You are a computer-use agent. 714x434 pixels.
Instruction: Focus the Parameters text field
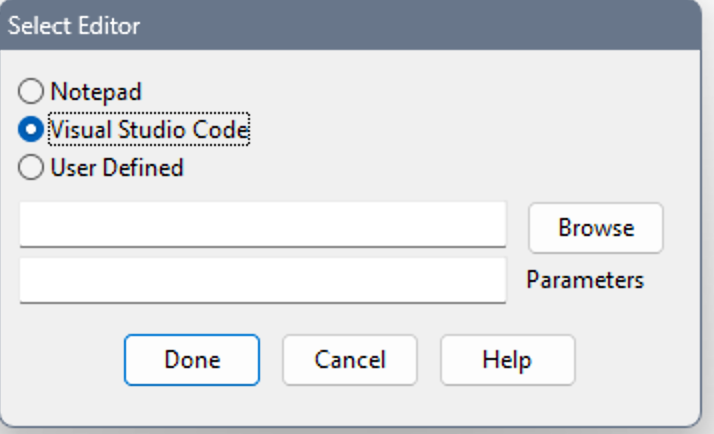pos(262,280)
